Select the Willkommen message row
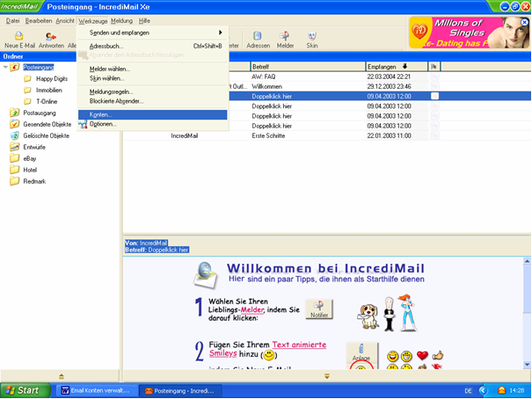 click(378, 86)
